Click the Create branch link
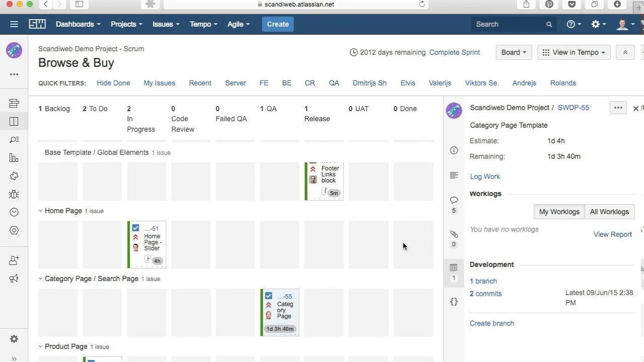Screen dimensions: 644x362 click(x=492, y=323)
